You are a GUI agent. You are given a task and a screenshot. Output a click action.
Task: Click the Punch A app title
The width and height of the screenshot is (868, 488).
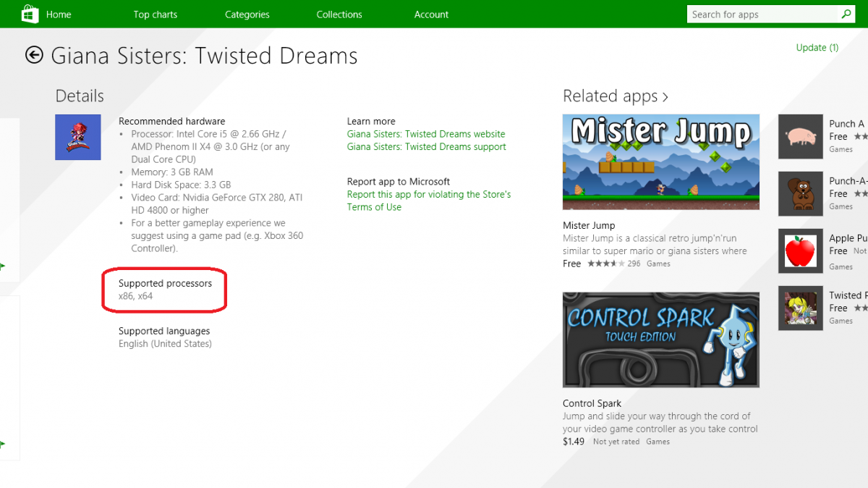click(x=847, y=124)
